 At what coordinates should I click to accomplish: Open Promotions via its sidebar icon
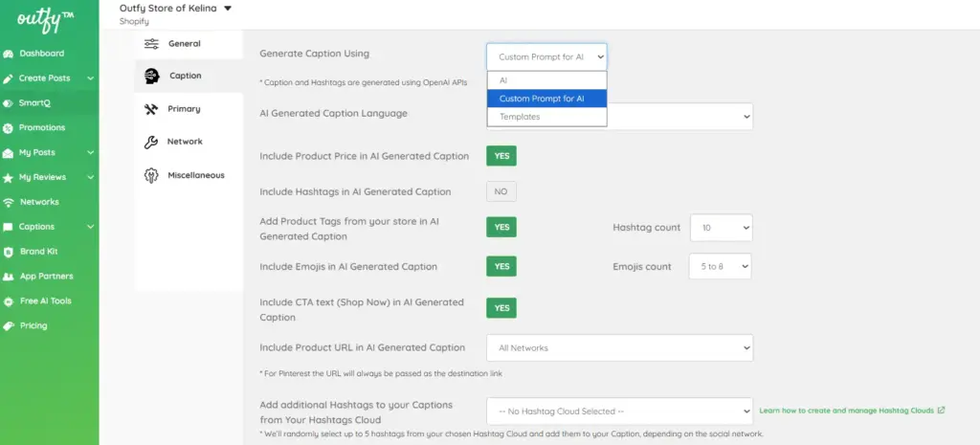click(10, 128)
